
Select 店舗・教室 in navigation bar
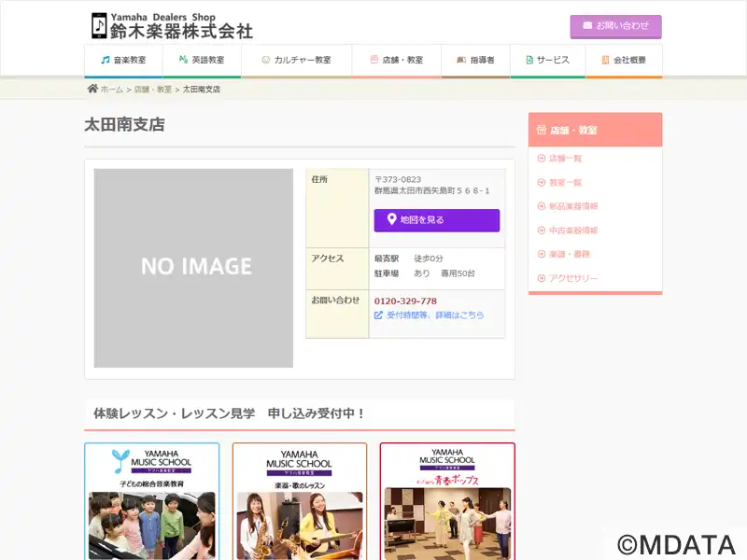[x=396, y=60]
